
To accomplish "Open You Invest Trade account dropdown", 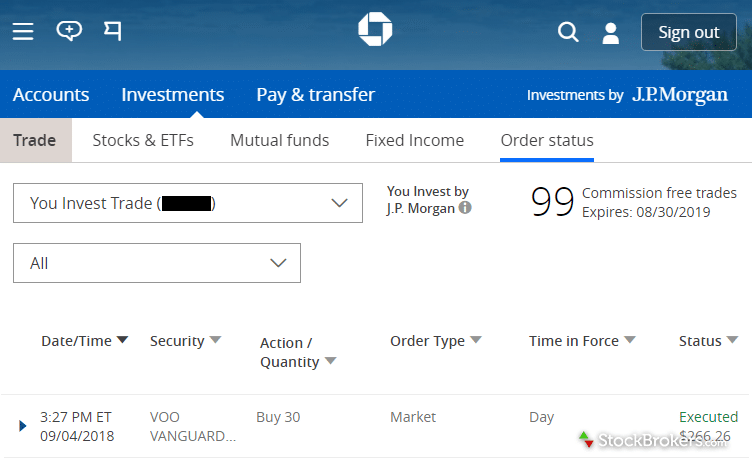I will pyautogui.click(x=188, y=203).
